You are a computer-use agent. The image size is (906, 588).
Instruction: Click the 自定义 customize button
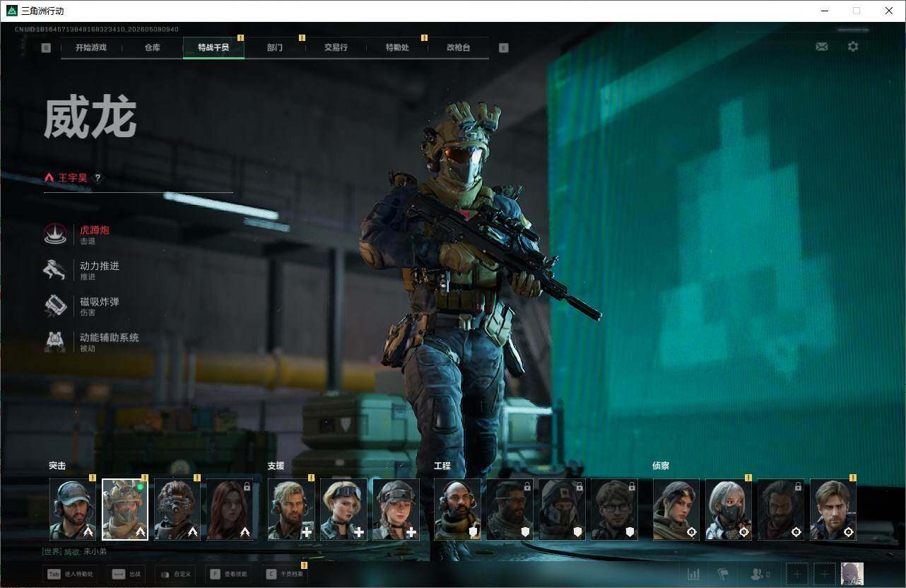point(174,575)
